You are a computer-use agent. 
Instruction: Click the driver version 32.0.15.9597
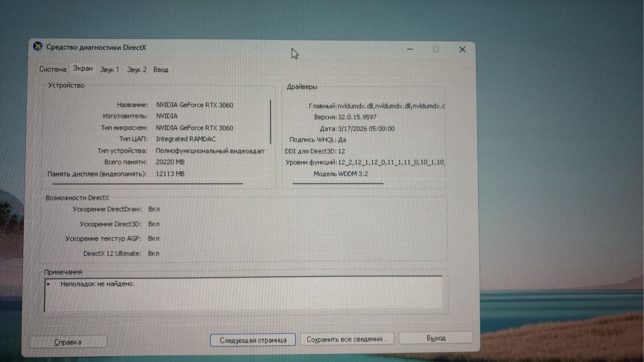tap(357, 117)
